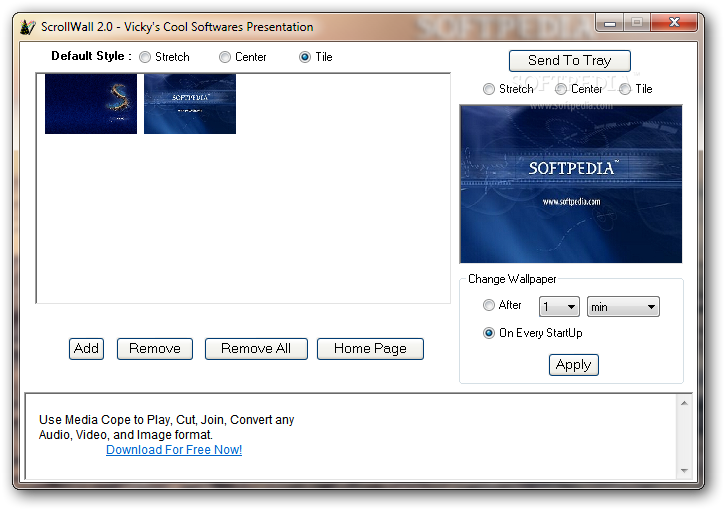Click the ScrollWall app icon in title bar
Viewport: 725px width, 510px height.
(x=27, y=27)
